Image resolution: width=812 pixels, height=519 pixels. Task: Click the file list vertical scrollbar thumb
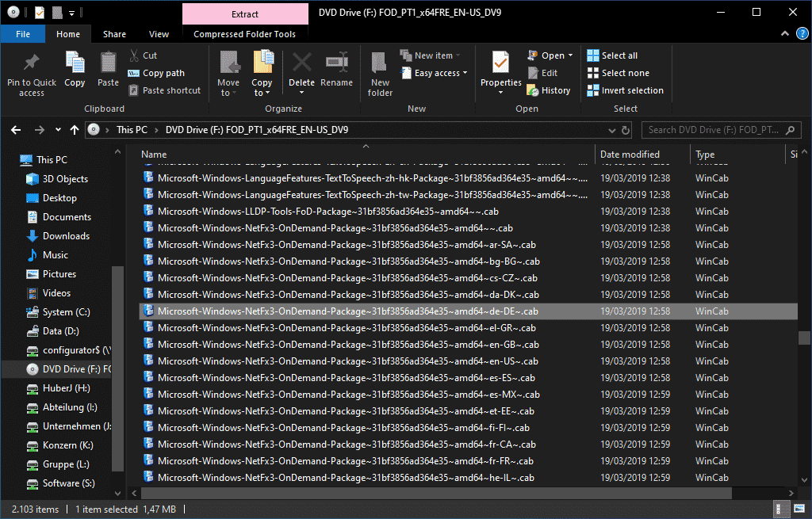804,338
